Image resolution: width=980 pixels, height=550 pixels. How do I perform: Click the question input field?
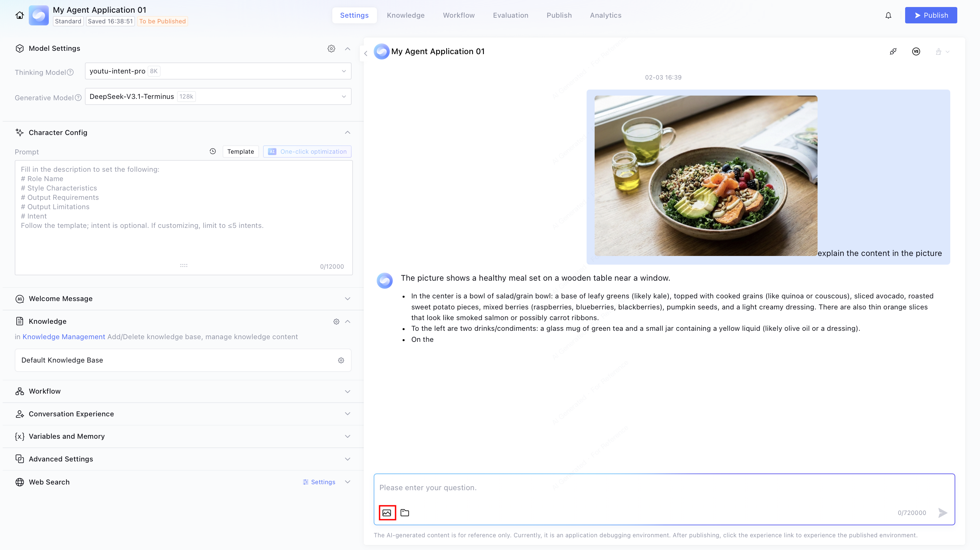pyautogui.click(x=663, y=488)
